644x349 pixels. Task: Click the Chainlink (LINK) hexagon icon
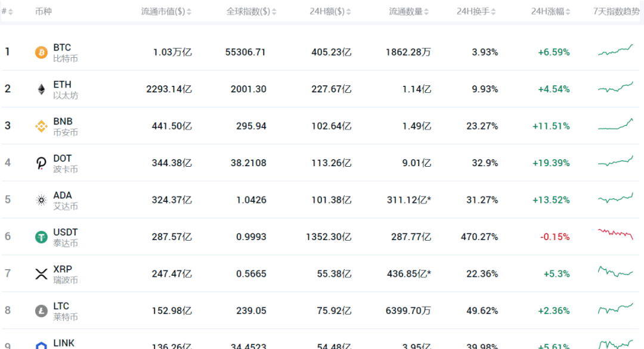click(x=41, y=345)
